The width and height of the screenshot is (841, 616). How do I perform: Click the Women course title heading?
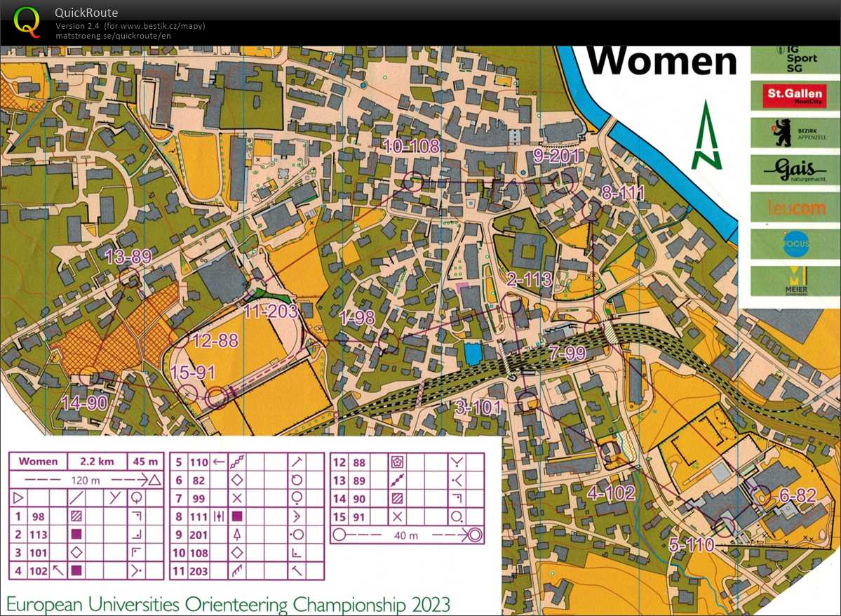point(661,62)
